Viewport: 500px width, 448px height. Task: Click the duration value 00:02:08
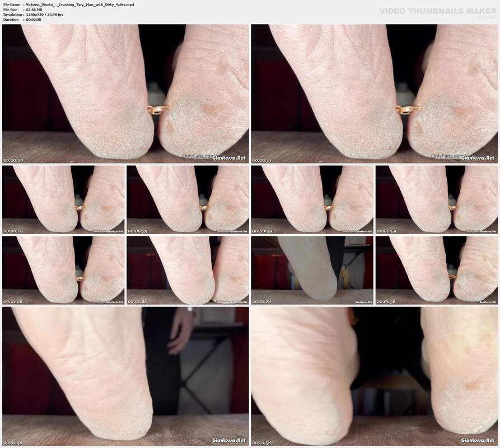coord(34,20)
